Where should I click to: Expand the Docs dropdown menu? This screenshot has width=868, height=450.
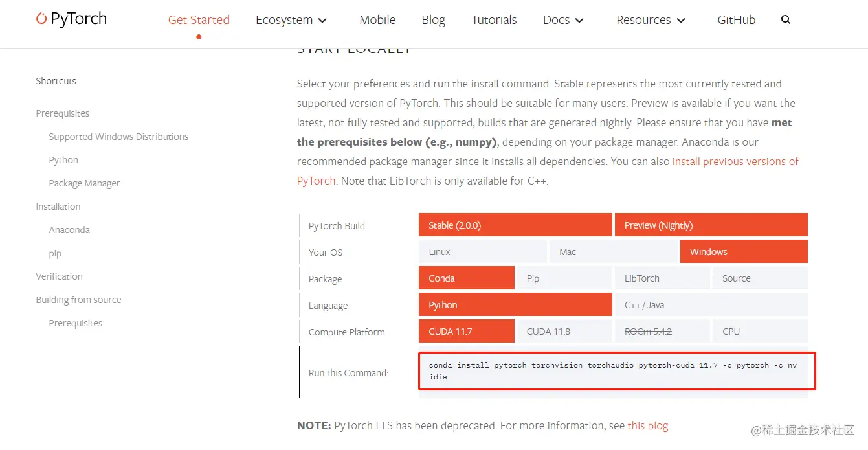[x=563, y=20]
